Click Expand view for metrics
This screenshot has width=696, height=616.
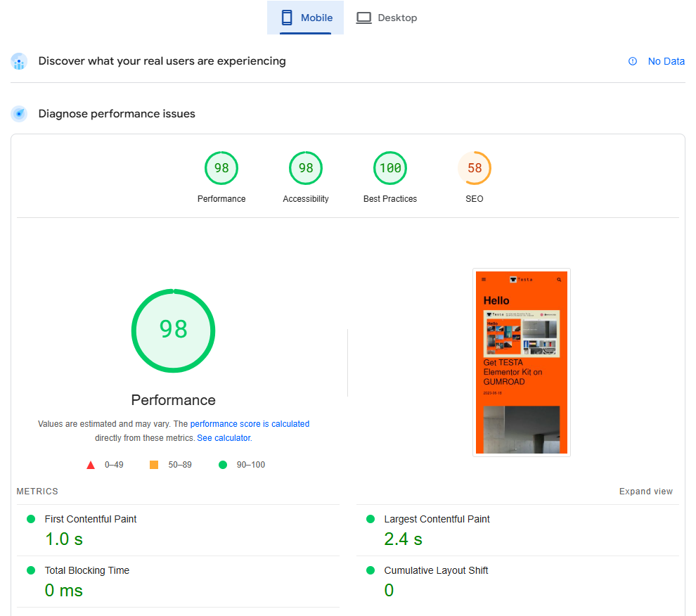tap(645, 492)
